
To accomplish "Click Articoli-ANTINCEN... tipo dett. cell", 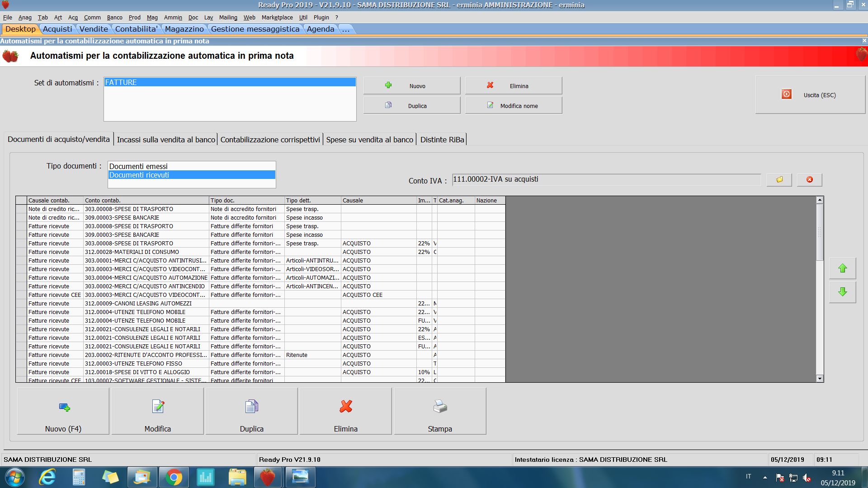I will pyautogui.click(x=312, y=286).
